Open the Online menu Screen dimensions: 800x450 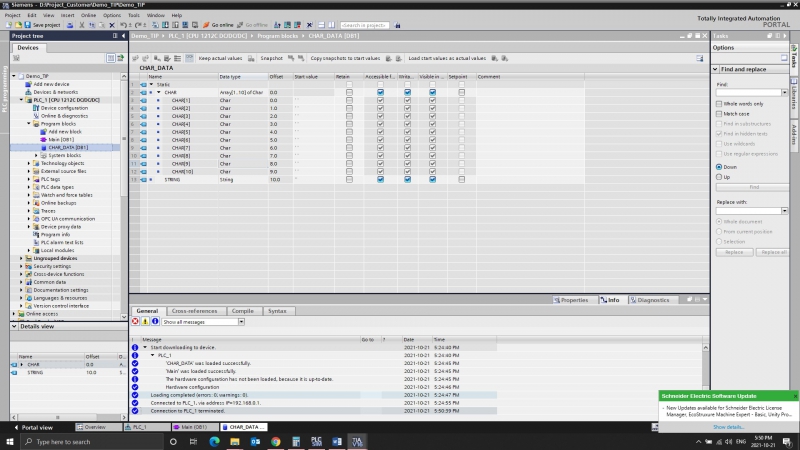pyautogui.click(x=88, y=15)
